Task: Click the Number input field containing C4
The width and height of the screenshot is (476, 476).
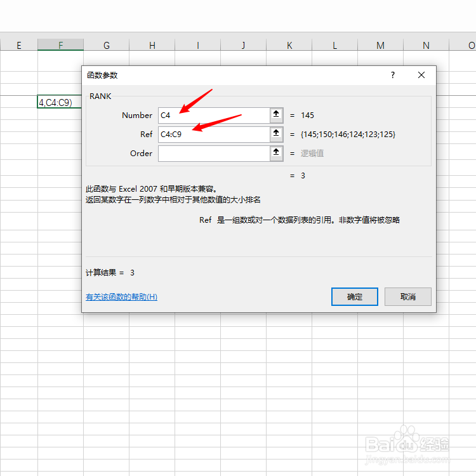Action: click(x=214, y=116)
